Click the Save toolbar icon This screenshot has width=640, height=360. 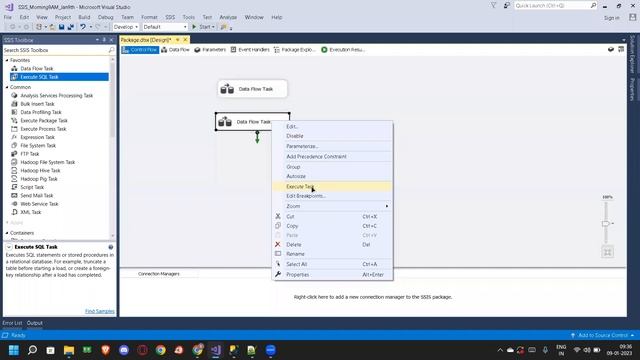pyautogui.click(x=61, y=27)
